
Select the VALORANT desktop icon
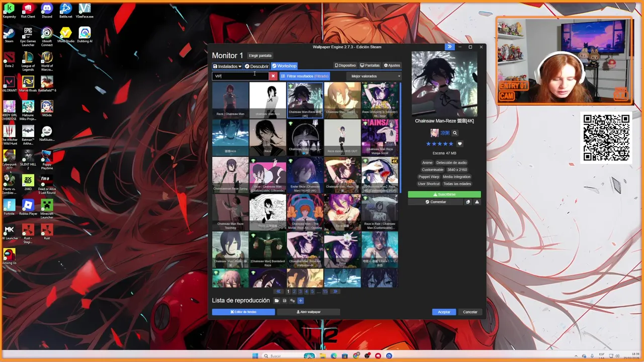tap(9, 84)
